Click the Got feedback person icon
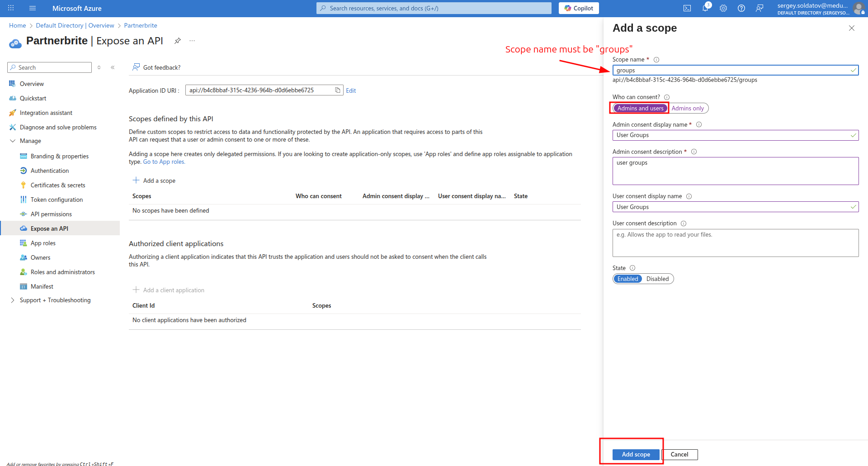 [x=136, y=67]
